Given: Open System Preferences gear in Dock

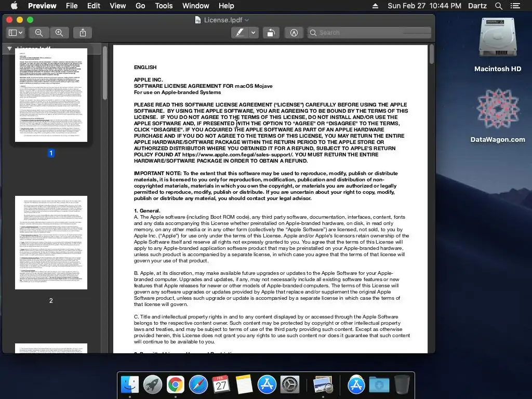Looking at the screenshot, I should pyautogui.click(x=290, y=384).
